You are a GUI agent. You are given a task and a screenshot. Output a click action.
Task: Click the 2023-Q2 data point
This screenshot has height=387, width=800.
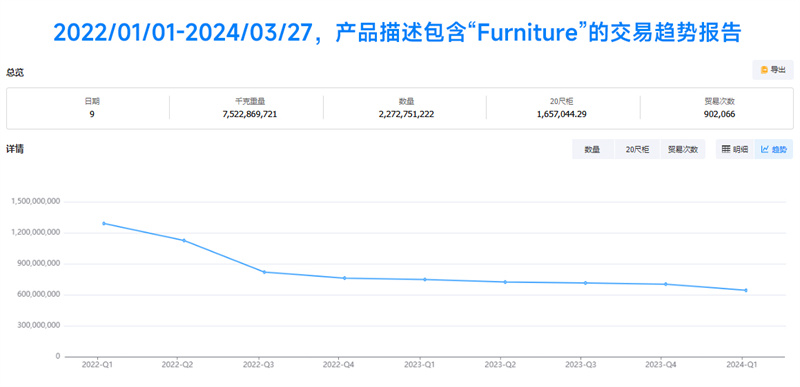tap(505, 282)
